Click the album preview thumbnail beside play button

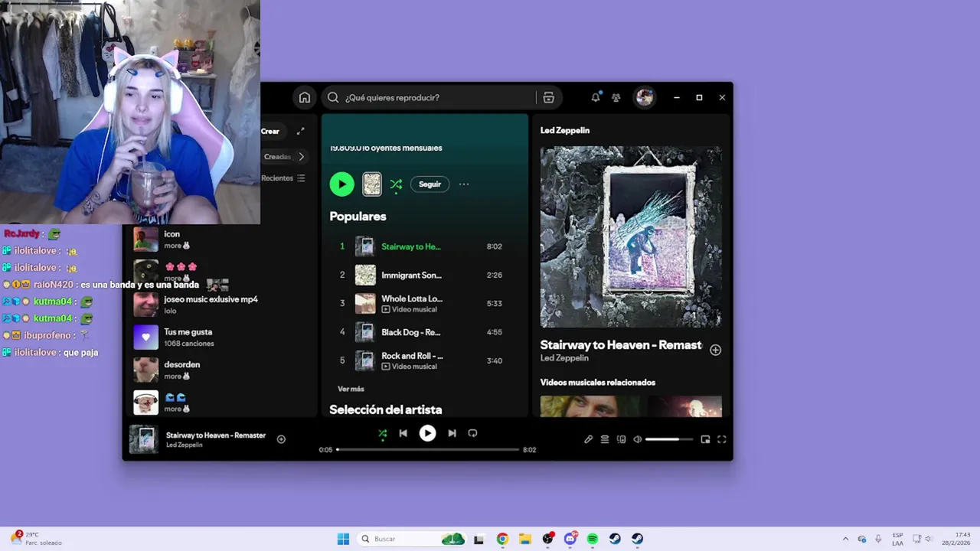pyautogui.click(x=371, y=184)
